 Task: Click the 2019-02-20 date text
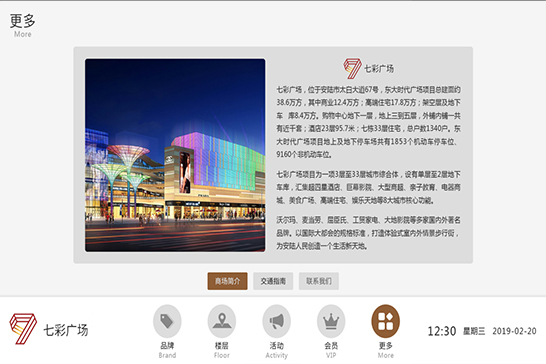tap(514, 331)
